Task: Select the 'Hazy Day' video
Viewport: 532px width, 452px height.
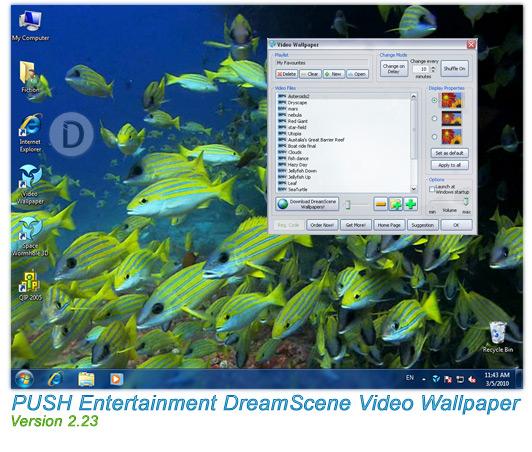Action: point(343,165)
